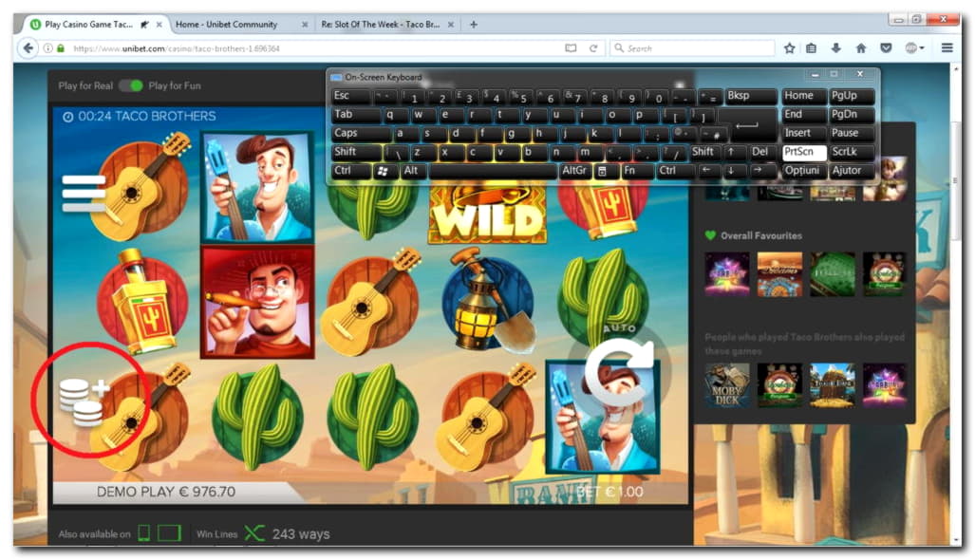Toggle the Alt key on On-Screen Keyboard
975x560 pixels.
pos(414,170)
